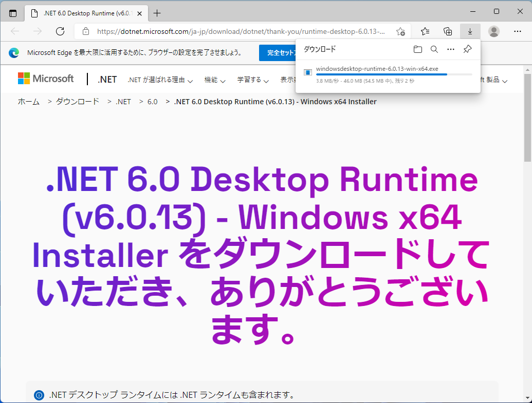Open the Favorites list
The image size is (532, 403).
(x=425, y=31)
